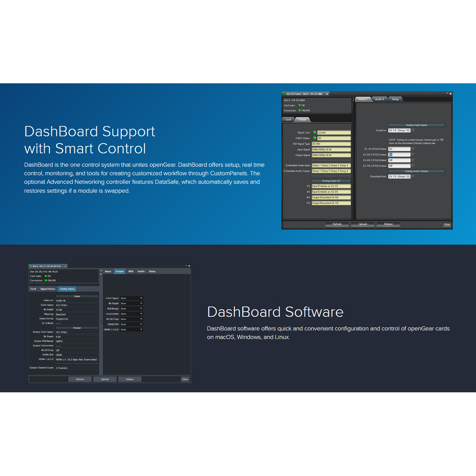This screenshot has width=476, height=476.
Task: Switch to the Audio 2 tab
Action: tap(379, 99)
